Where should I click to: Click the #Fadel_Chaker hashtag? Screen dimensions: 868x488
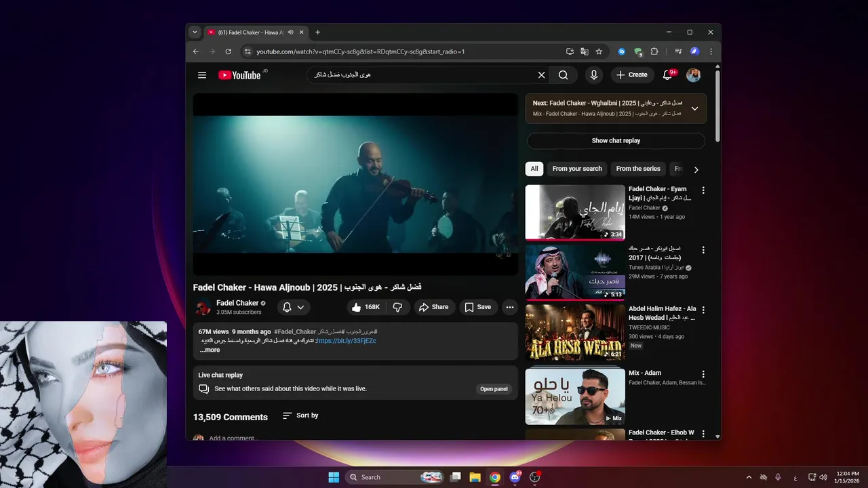tap(295, 332)
